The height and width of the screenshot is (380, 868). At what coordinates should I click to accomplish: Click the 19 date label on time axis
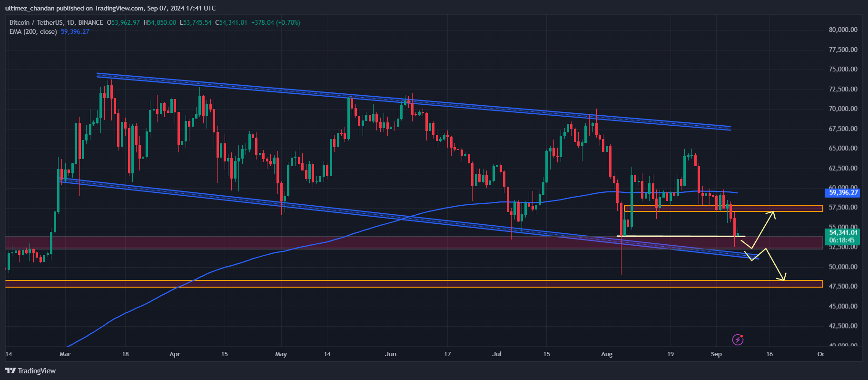671,354
